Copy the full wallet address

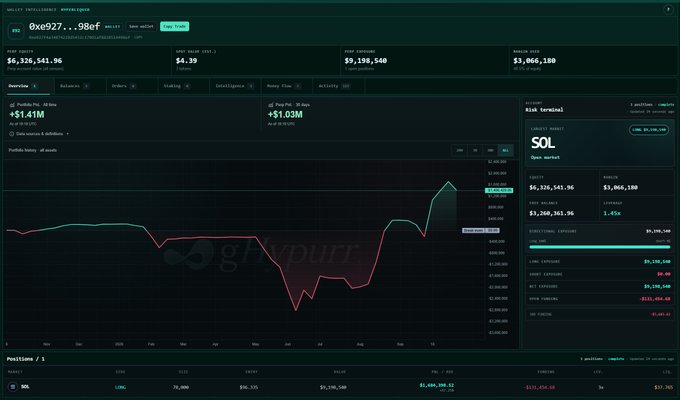138,37
